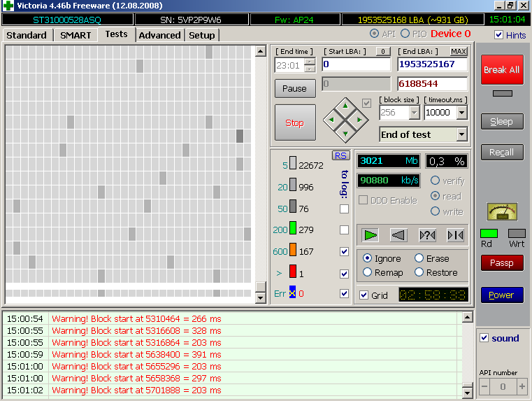Click the green Rd indicator light
Viewport: 532px width, 401px height.
coord(489,233)
